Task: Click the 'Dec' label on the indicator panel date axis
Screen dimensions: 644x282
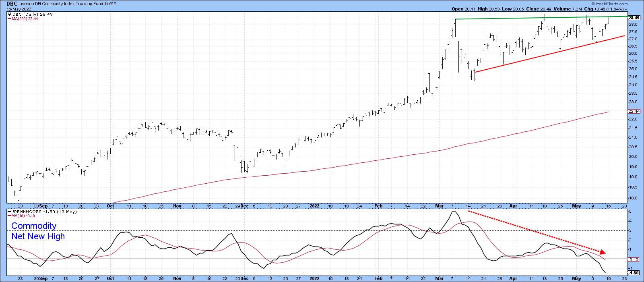Action: pos(245,278)
